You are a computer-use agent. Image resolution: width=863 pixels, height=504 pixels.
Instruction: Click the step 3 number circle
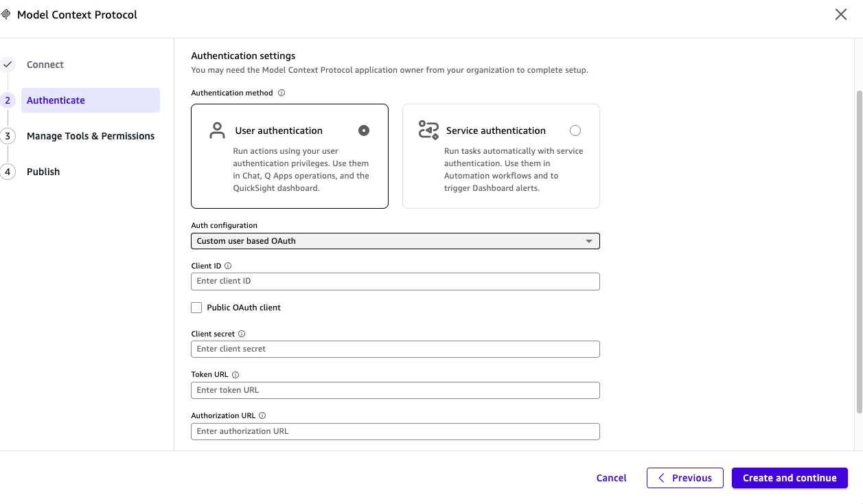pos(8,136)
